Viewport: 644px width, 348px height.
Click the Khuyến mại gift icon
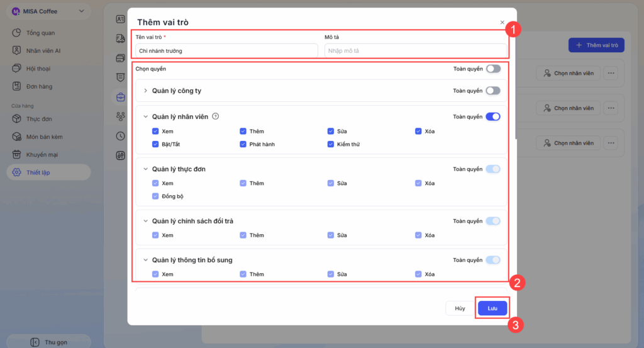[x=17, y=154]
